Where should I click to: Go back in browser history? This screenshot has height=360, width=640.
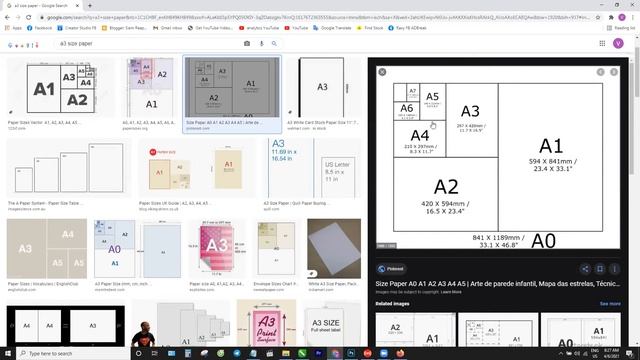7,17
